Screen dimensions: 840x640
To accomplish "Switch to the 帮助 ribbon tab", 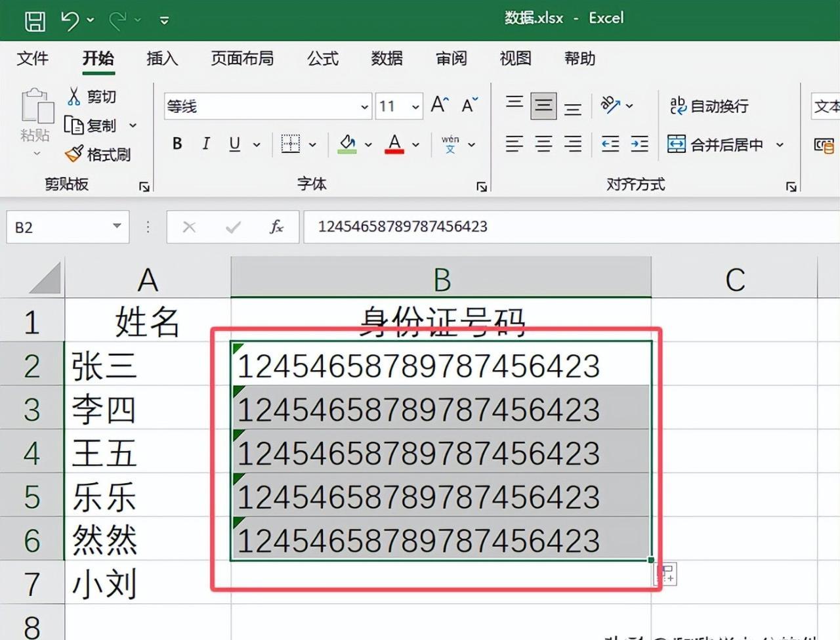I will (579, 58).
